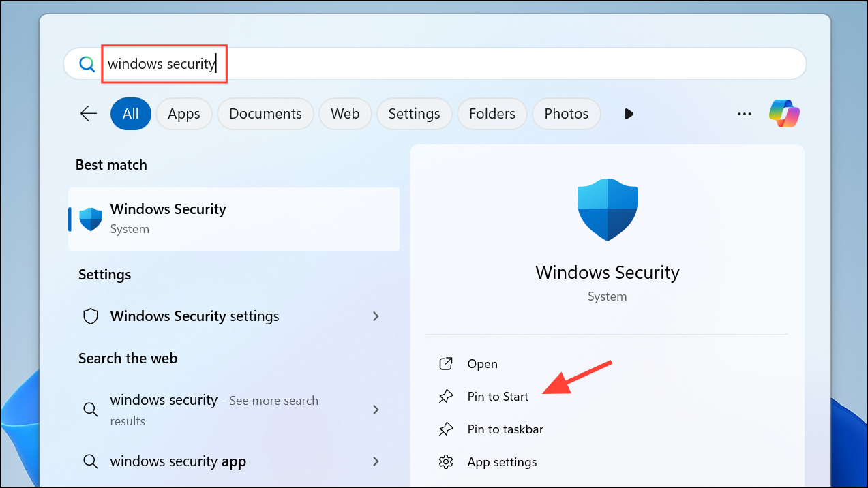The height and width of the screenshot is (488, 868).
Task: Click the 'Best match' heading
Action: pos(111,165)
